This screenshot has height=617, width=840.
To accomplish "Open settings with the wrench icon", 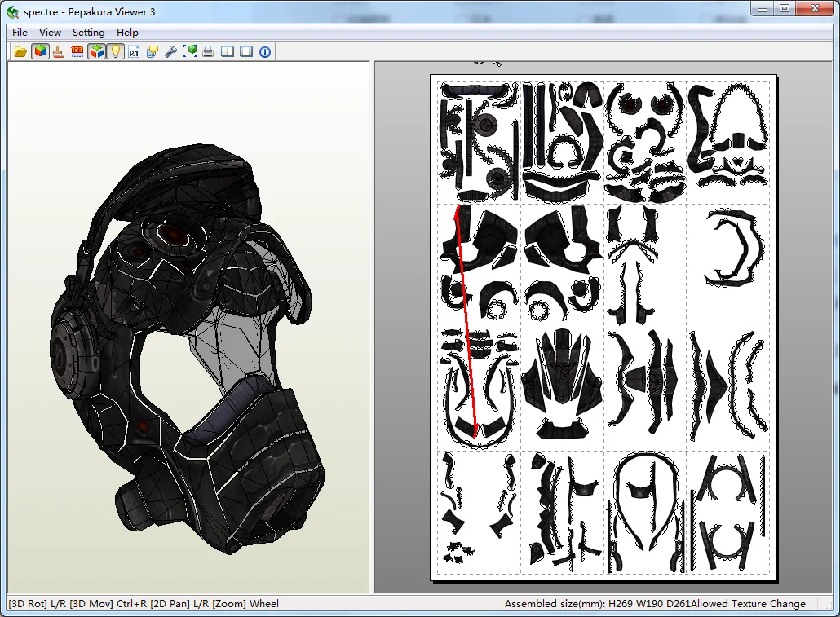I will click(x=171, y=52).
